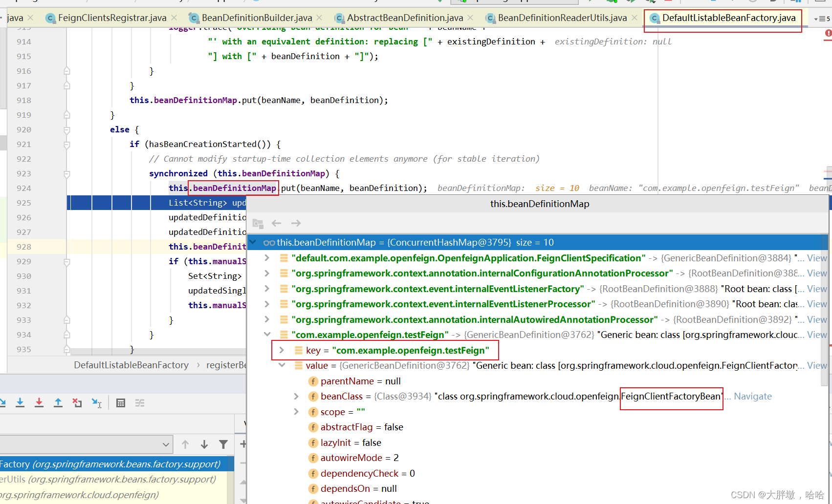Open the BeanDefinitionReaderUtils.java tab
The image size is (832, 504).
coord(561,18)
